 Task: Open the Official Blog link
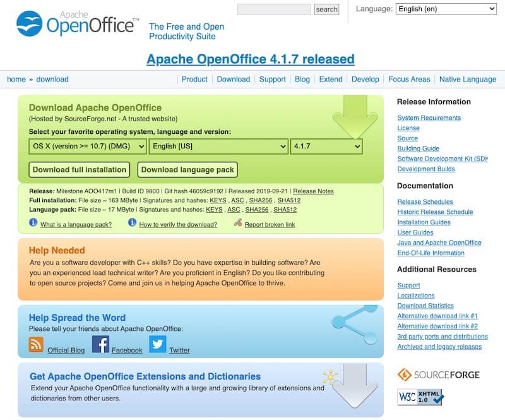click(x=66, y=350)
